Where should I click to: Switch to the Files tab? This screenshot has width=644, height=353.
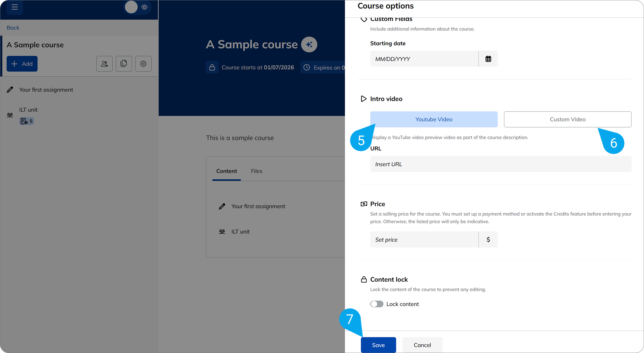click(x=257, y=171)
